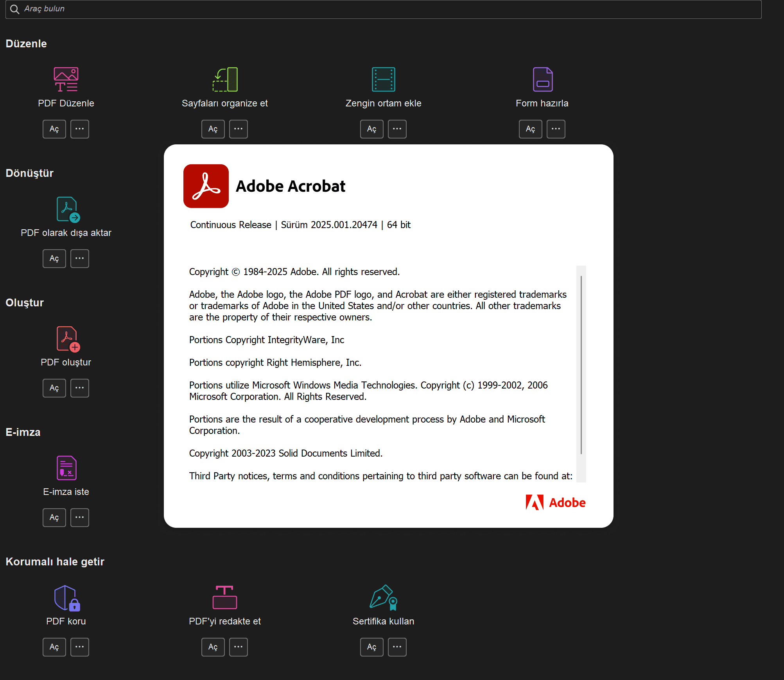Click the Copyright 1984-2025 Adobe line
Image resolution: width=784 pixels, height=680 pixels.
click(x=294, y=272)
